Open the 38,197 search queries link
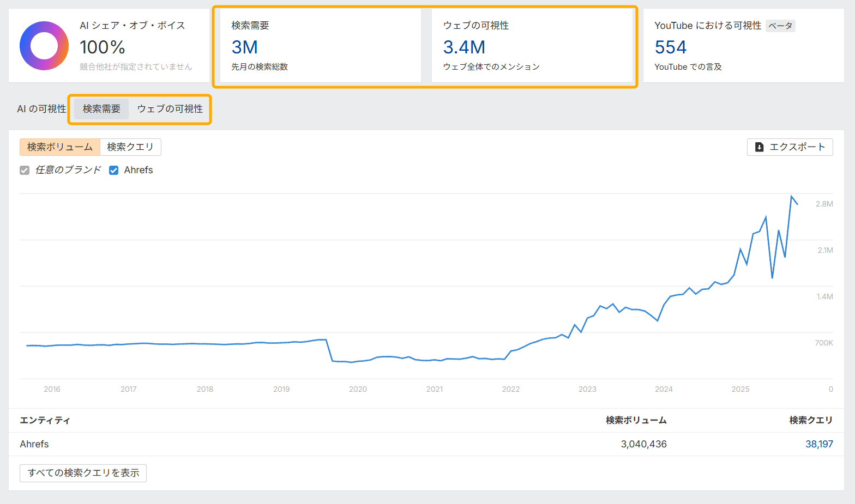 click(x=818, y=444)
